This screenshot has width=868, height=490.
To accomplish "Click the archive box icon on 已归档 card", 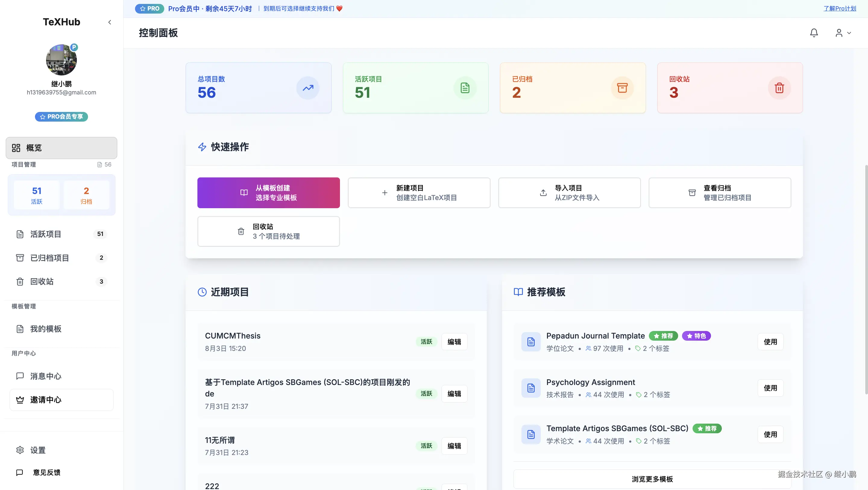I will [x=622, y=88].
